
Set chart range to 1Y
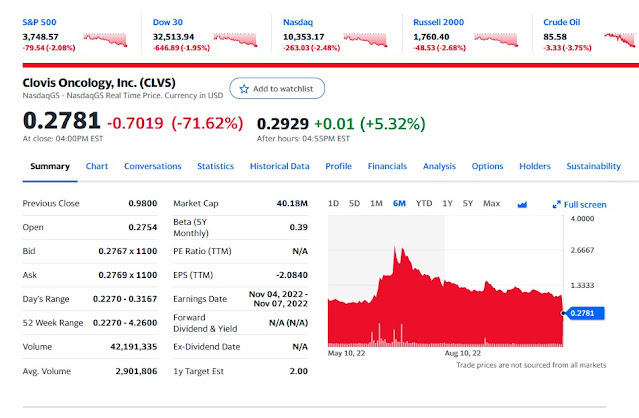447,203
